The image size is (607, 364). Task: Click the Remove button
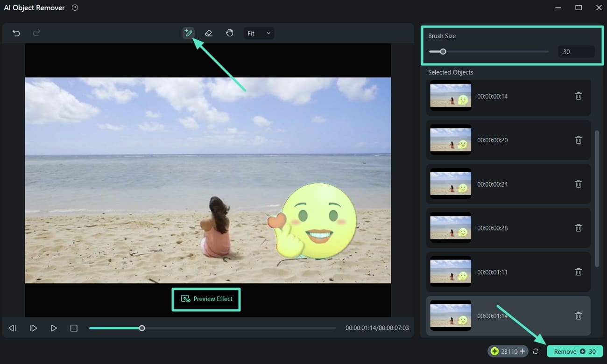[x=575, y=351]
